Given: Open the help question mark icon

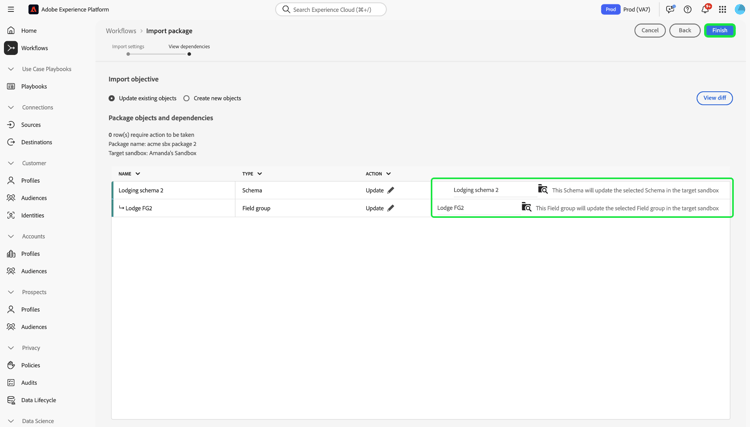Looking at the screenshot, I should [687, 9].
